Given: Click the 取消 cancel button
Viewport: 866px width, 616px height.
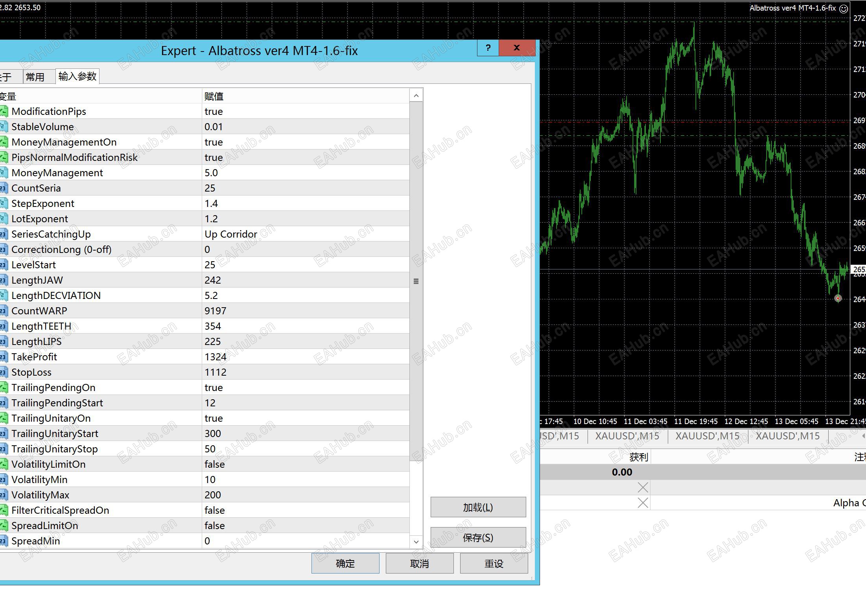Looking at the screenshot, I should click(420, 563).
